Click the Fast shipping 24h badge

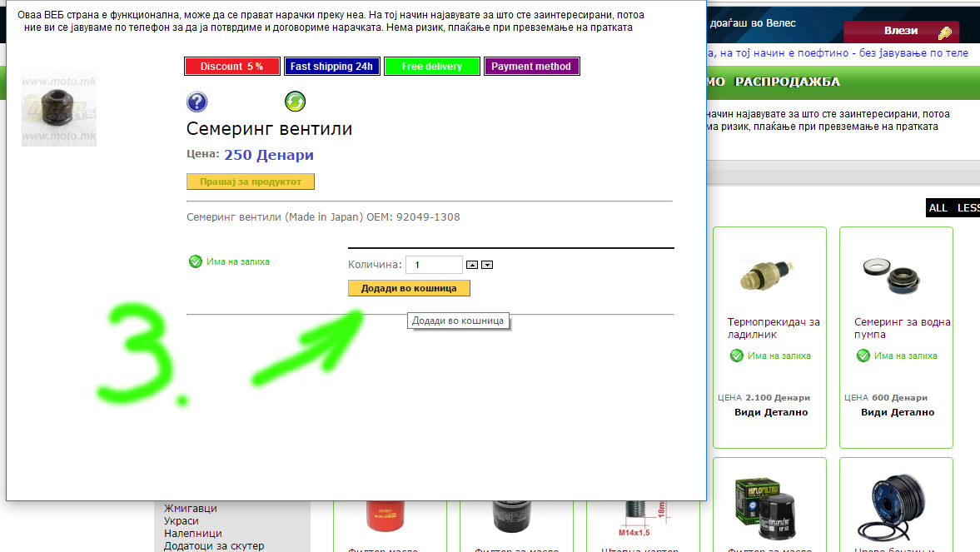click(332, 67)
